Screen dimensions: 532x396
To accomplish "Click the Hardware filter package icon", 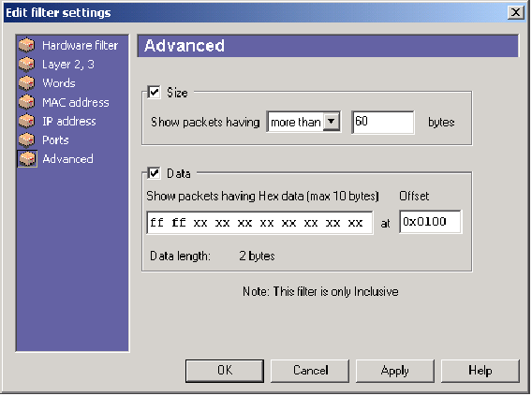I will (27, 45).
